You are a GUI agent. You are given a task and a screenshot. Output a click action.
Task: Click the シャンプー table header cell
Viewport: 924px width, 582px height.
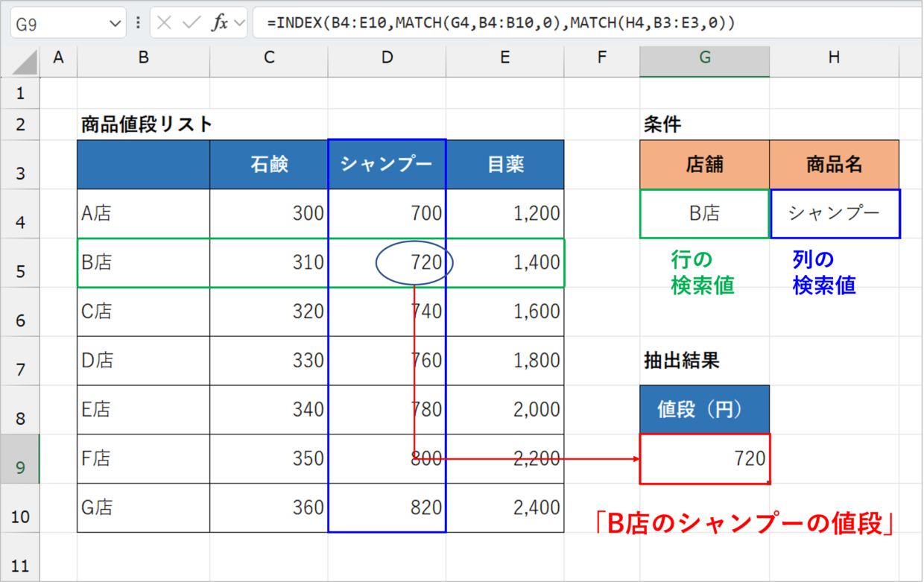coord(387,165)
